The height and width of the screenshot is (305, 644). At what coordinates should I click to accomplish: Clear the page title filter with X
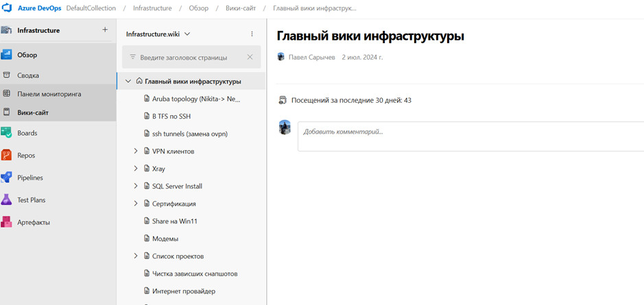[x=250, y=58]
